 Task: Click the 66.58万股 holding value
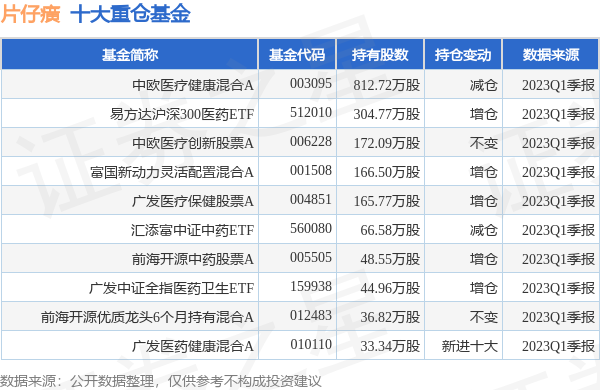click(390, 230)
